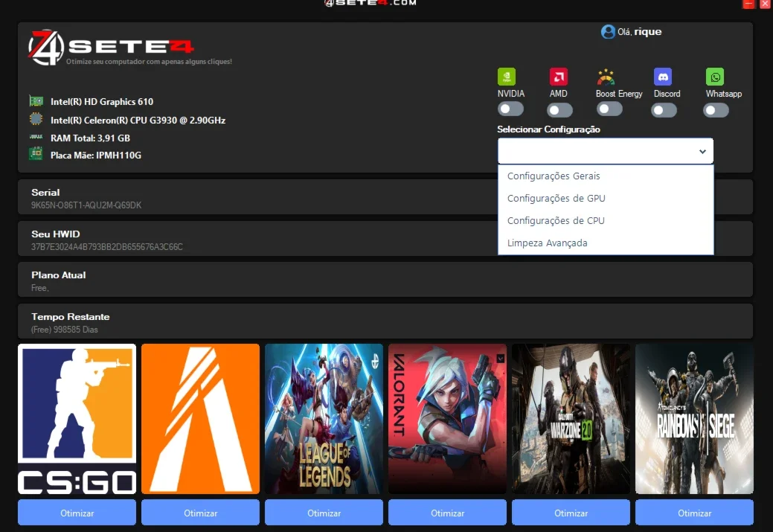Screen dimensions: 773x532
Task: Click Otimizar under the orange FiveM cover
Action: (200, 513)
